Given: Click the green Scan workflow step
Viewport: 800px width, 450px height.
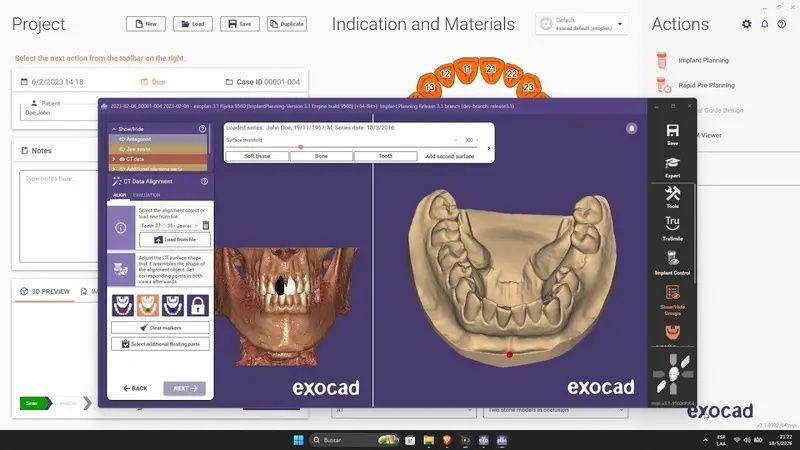Looking at the screenshot, I should [35, 403].
